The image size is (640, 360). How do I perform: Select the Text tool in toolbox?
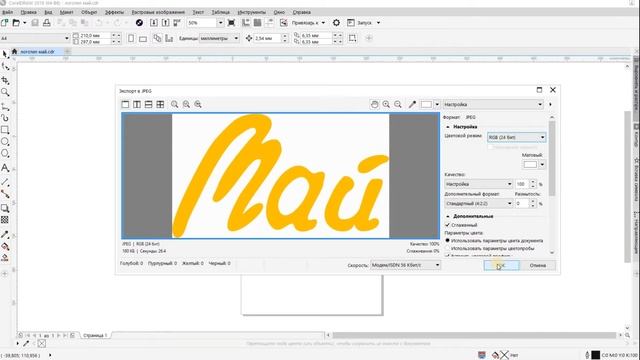pyautogui.click(x=5, y=168)
